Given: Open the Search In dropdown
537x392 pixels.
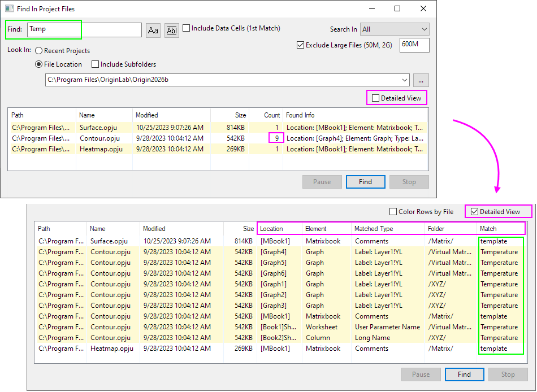Looking at the screenshot, I should pos(395,29).
